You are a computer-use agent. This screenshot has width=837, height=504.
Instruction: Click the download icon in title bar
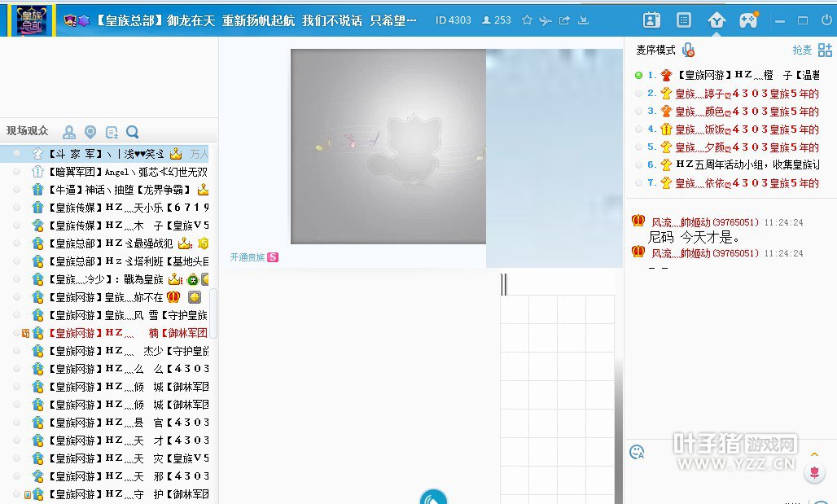pyautogui.click(x=584, y=20)
